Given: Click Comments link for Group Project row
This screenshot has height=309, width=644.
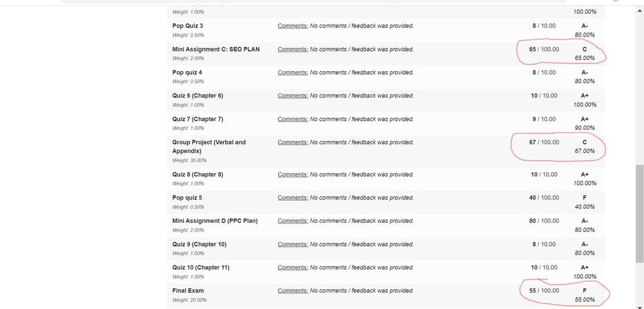Looking at the screenshot, I should point(293,142).
